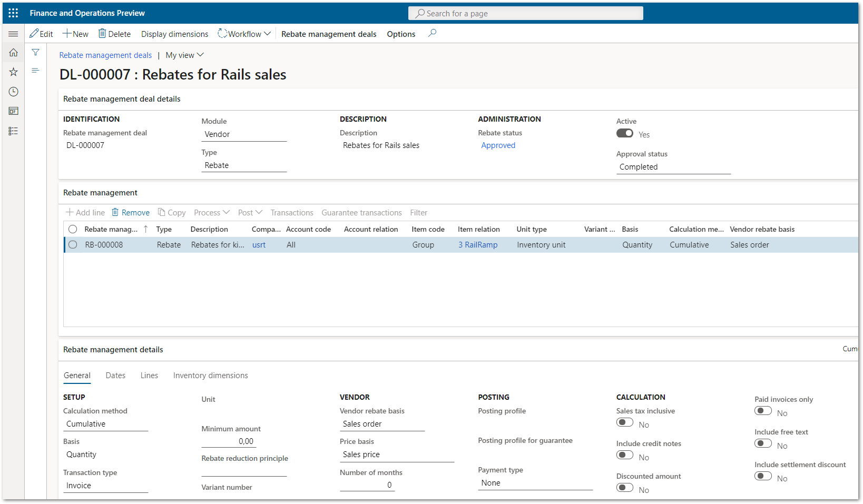Switch to Inventory dimensions tab

tap(210, 375)
